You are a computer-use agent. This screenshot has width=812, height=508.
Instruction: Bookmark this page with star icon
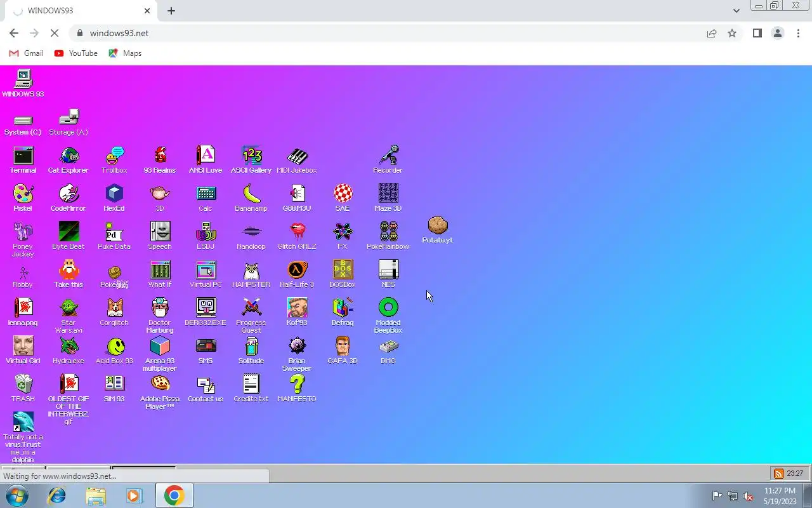click(732, 33)
